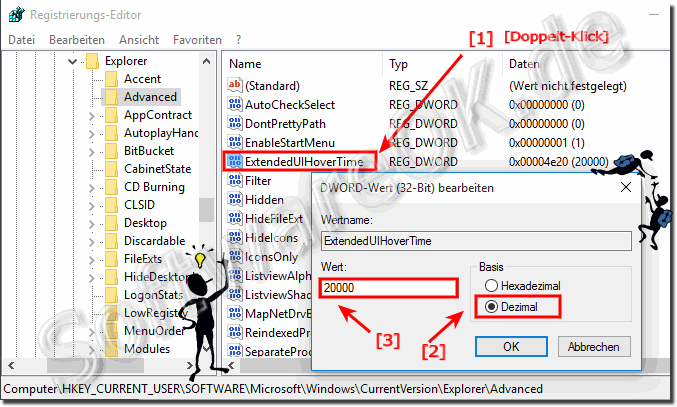The width and height of the screenshot is (677, 407).
Task: Select the Hexadezimal radio button
Action: pyautogui.click(x=491, y=285)
